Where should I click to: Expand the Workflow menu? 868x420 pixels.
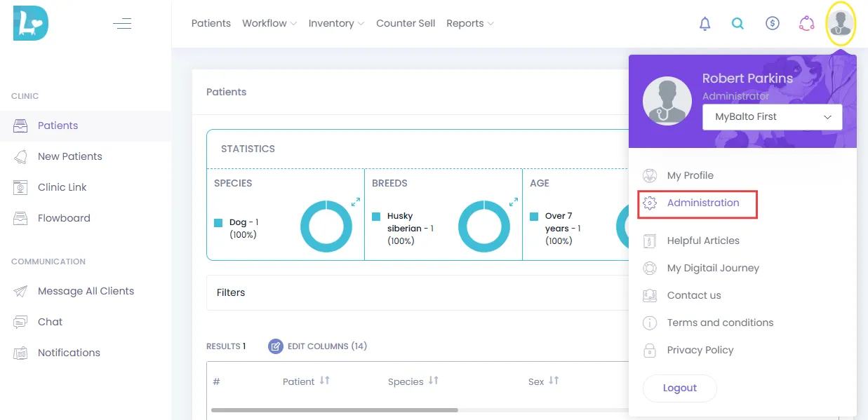coord(269,23)
